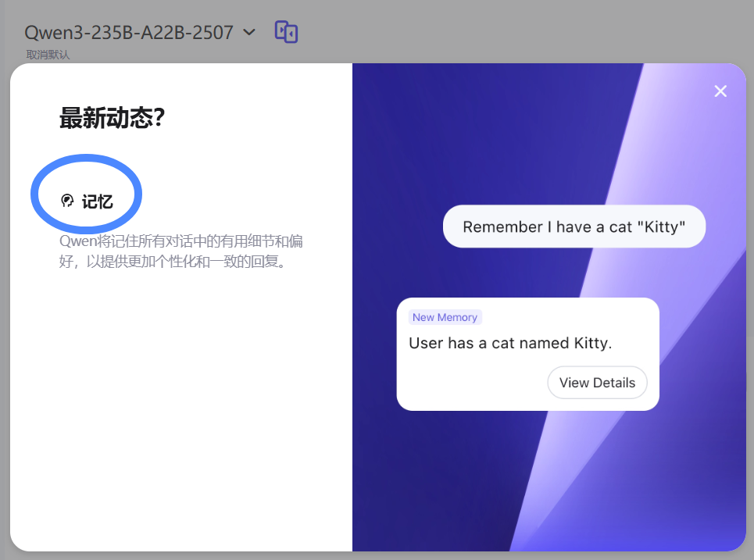Click the New Memory badge
The width and height of the screenshot is (754, 560).
(x=445, y=317)
